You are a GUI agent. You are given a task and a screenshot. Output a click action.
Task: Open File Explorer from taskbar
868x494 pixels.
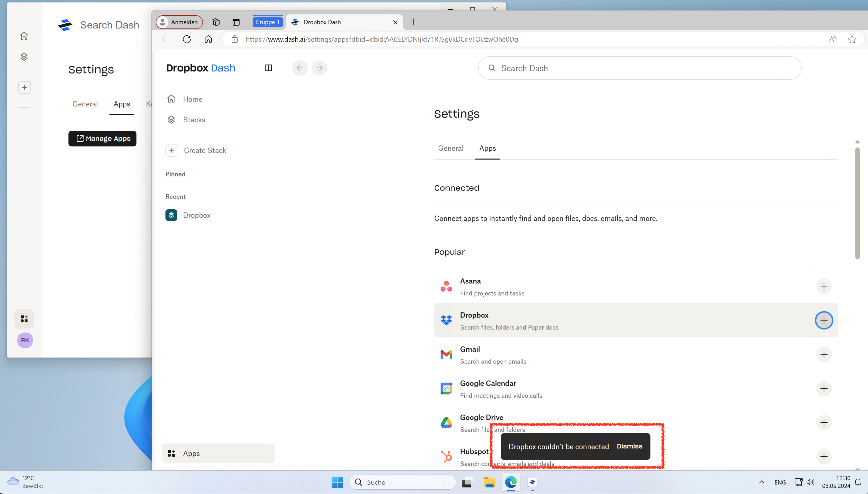click(x=489, y=482)
